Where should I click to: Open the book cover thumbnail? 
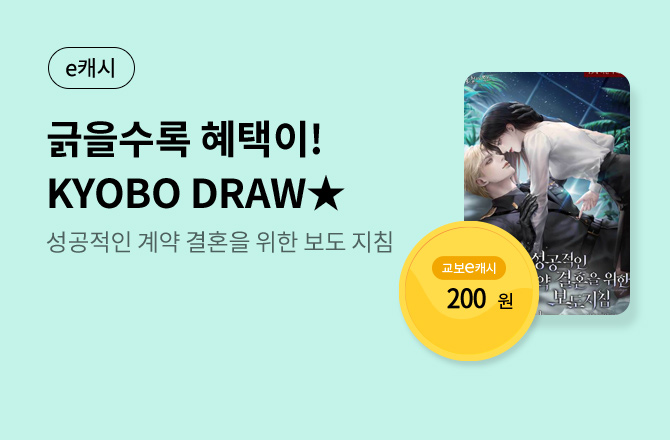547,193
